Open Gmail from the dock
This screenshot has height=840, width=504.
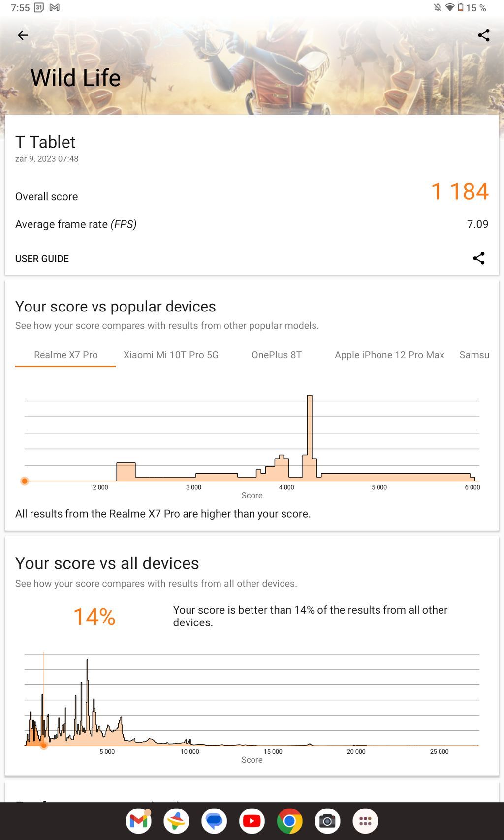(138, 821)
